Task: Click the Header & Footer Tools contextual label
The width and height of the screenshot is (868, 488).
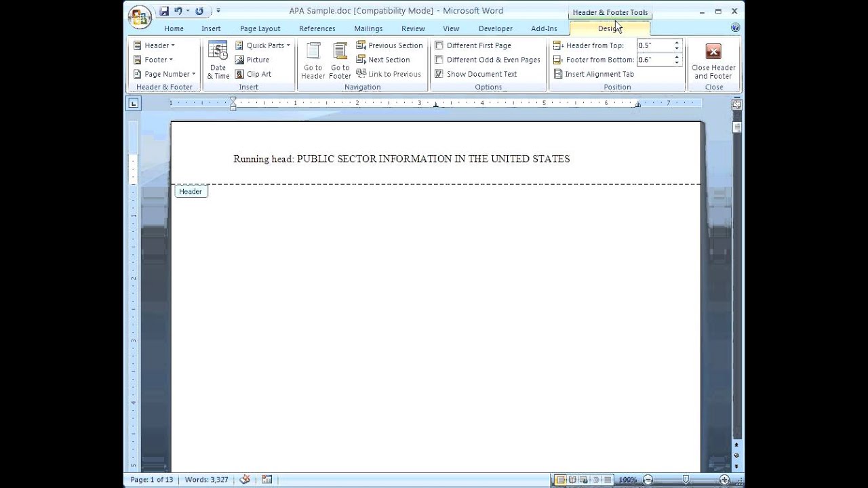Action: click(x=610, y=12)
